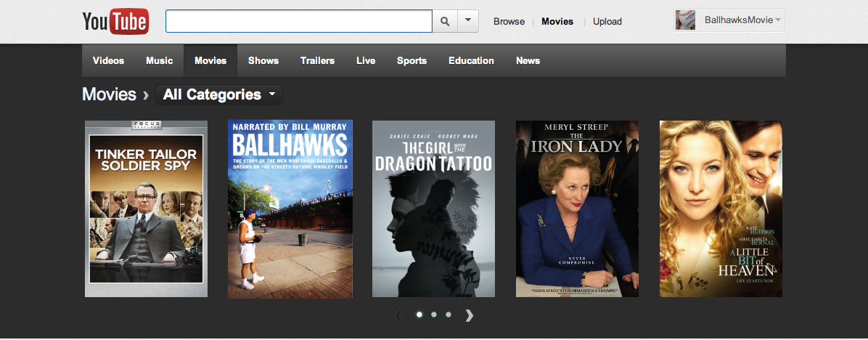Open the Browse link
This screenshot has height=340, width=868.
[509, 22]
